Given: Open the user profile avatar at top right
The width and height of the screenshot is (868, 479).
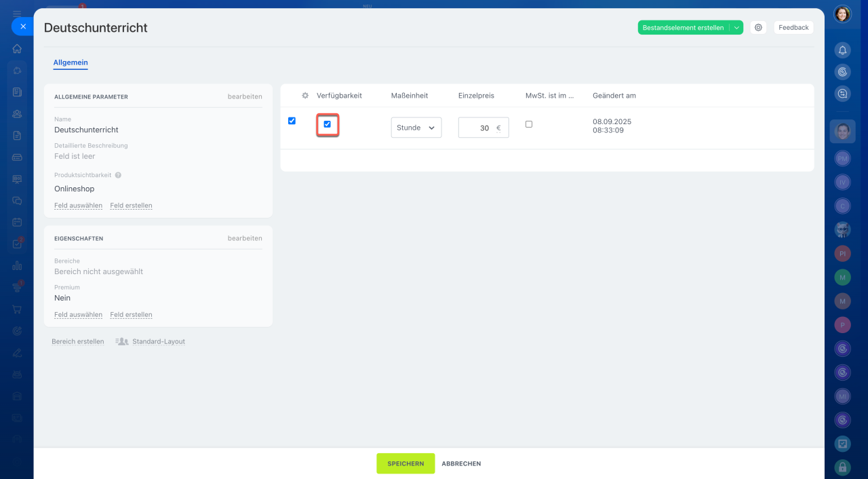Looking at the screenshot, I should (x=842, y=14).
